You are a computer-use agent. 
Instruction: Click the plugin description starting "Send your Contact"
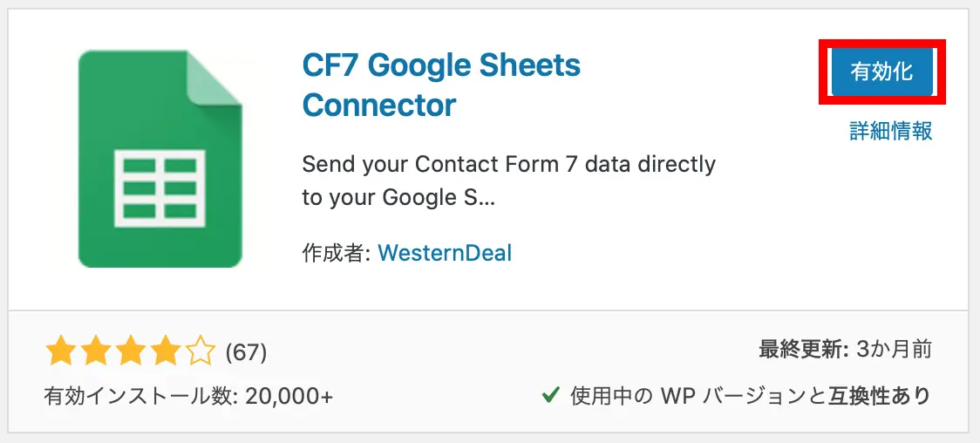pyautogui.click(x=508, y=181)
